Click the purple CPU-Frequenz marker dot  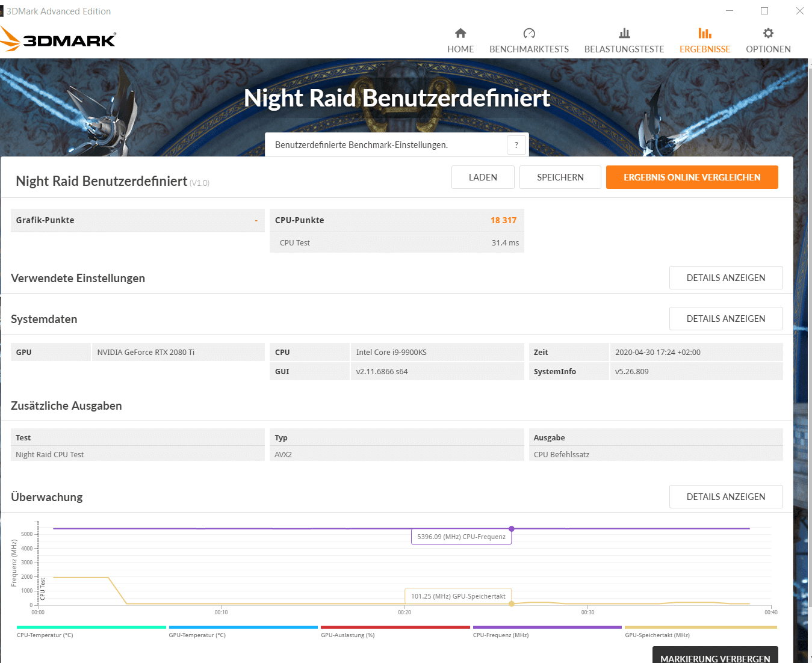pos(512,529)
